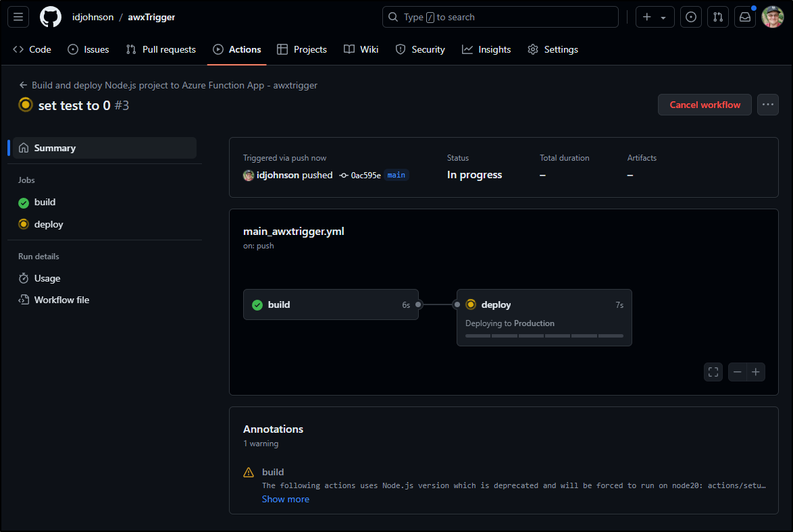
Task: Click the green check icon in build node
Action: tap(257, 304)
